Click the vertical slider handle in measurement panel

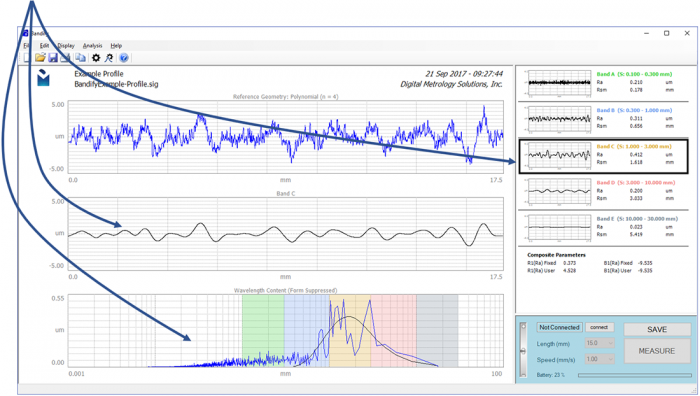523,352
